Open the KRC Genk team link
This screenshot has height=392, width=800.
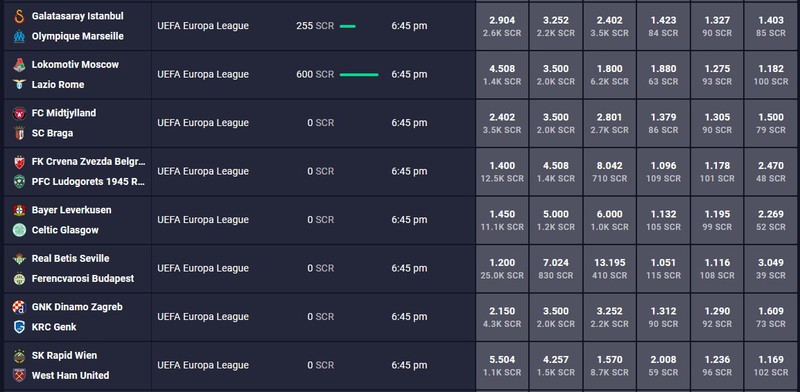(54, 327)
